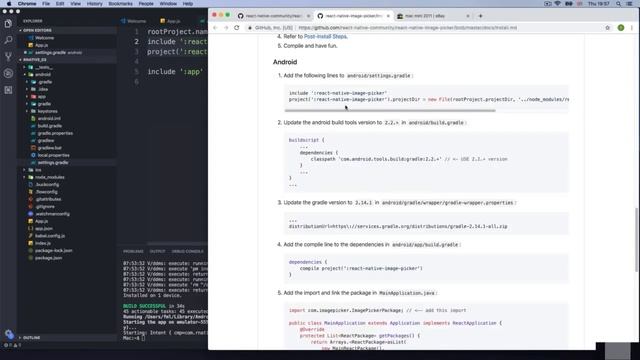Click the code block horizontal scrollbar
The height and width of the screenshot is (360, 640).
tap(390, 110)
